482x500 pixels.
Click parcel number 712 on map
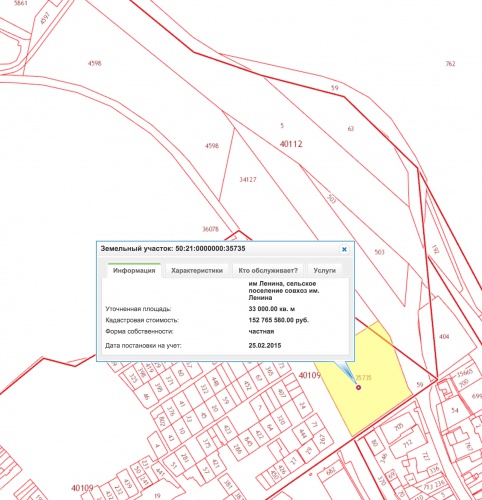point(408,444)
